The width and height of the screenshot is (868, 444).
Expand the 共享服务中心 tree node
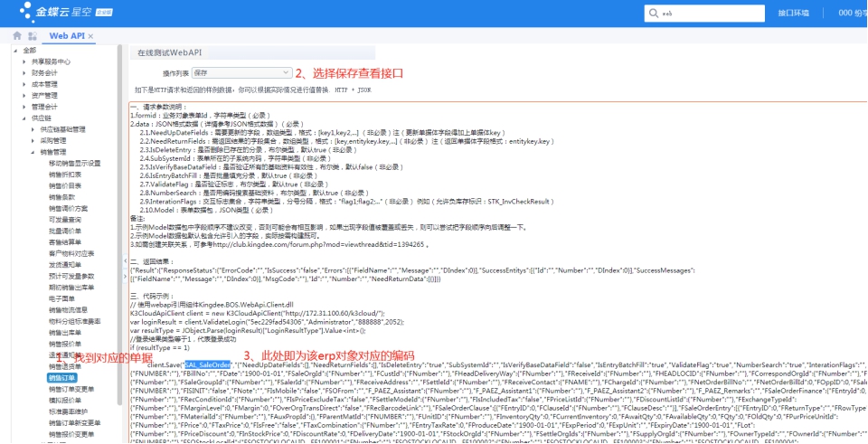(x=24, y=61)
